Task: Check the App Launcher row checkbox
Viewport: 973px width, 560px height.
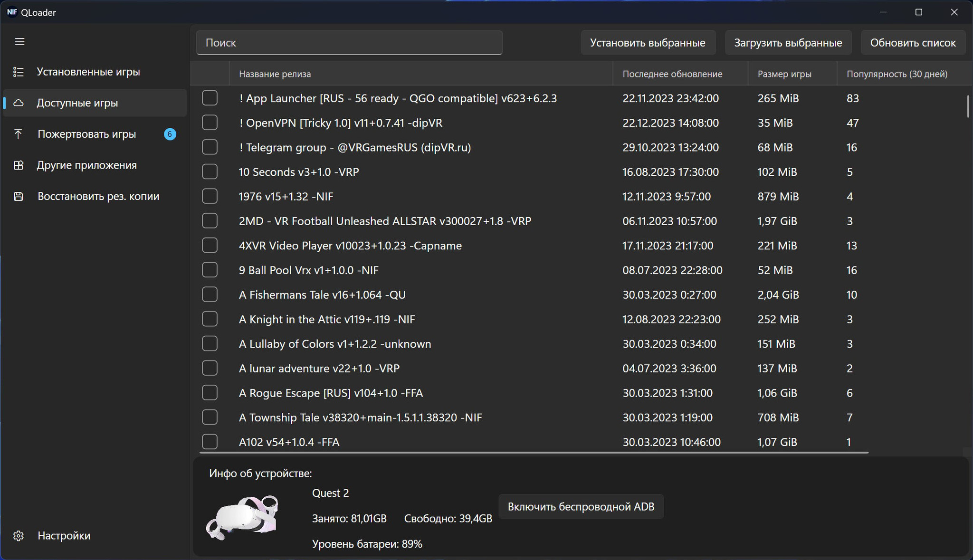Action: [x=210, y=98]
